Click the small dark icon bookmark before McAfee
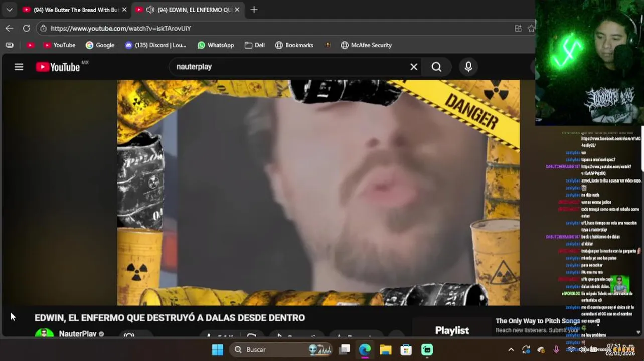The width and height of the screenshot is (644, 361). tap(328, 45)
